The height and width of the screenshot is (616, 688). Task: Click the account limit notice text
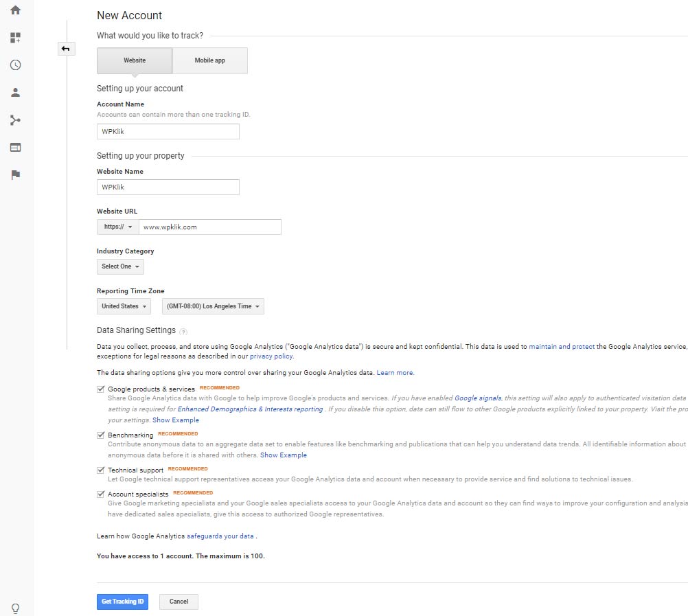coord(181,556)
